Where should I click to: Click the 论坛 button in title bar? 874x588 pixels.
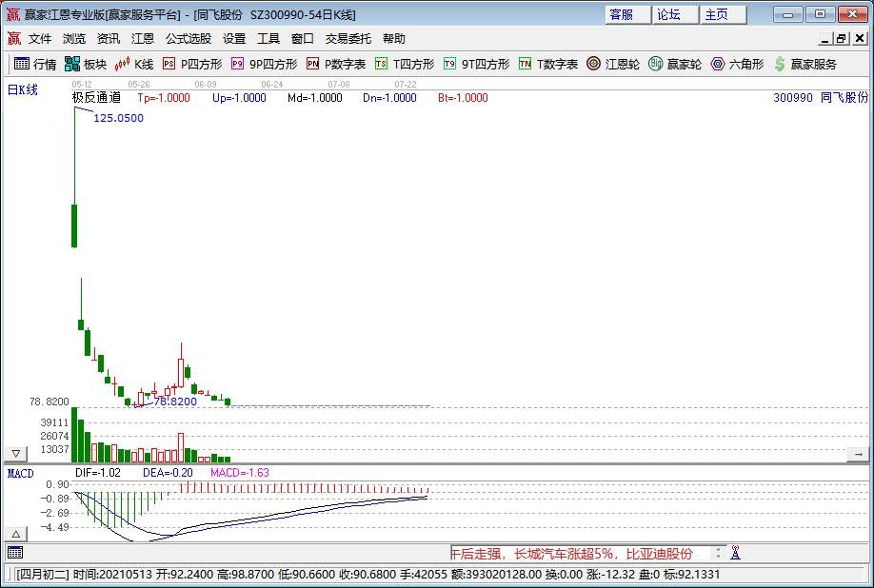click(x=676, y=14)
